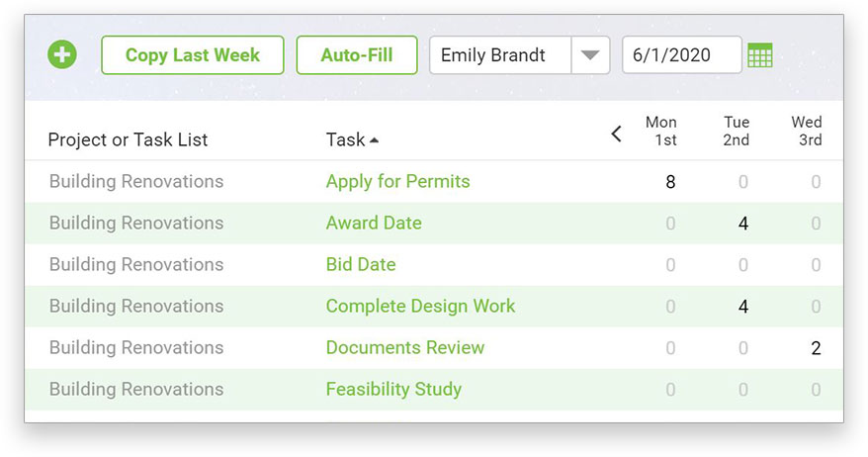Screen dimensions: 868x457
Task: Click Monday hours cell for Complete Design Work
Action: 670,307
